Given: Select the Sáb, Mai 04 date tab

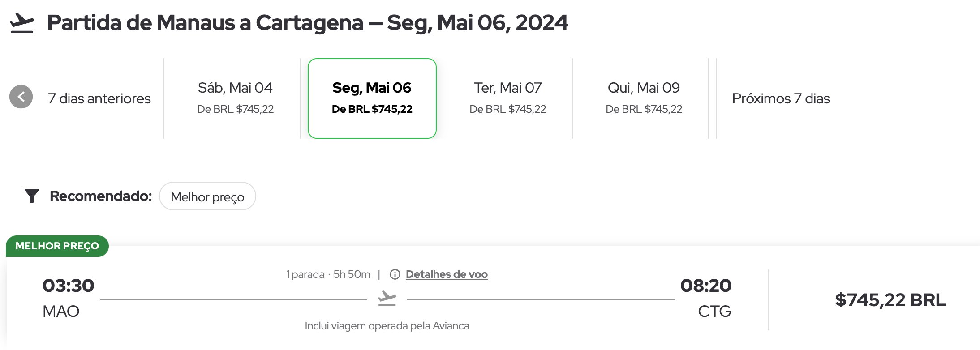Looking at the screenshot, I should (x=236, y=98).
